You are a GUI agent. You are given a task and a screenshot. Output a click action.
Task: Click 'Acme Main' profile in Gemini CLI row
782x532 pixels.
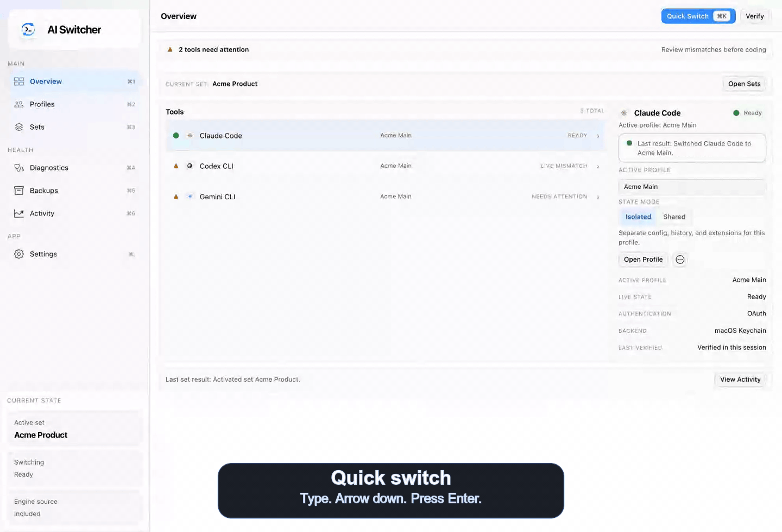[x=396, y=197]
